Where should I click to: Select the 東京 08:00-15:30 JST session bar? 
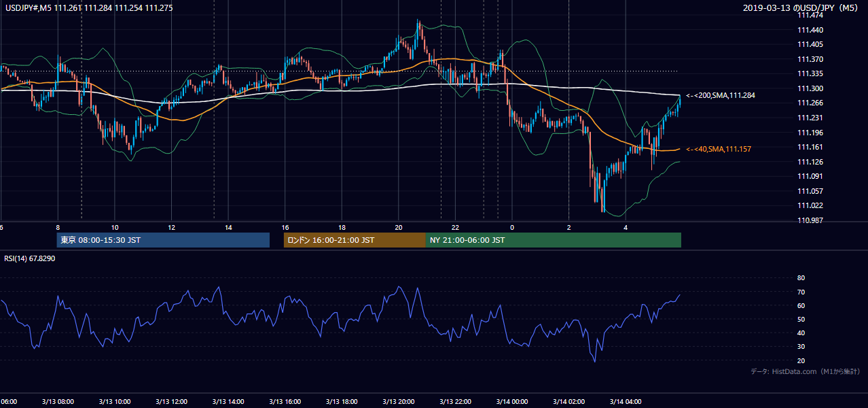click(x=163, y=240)
